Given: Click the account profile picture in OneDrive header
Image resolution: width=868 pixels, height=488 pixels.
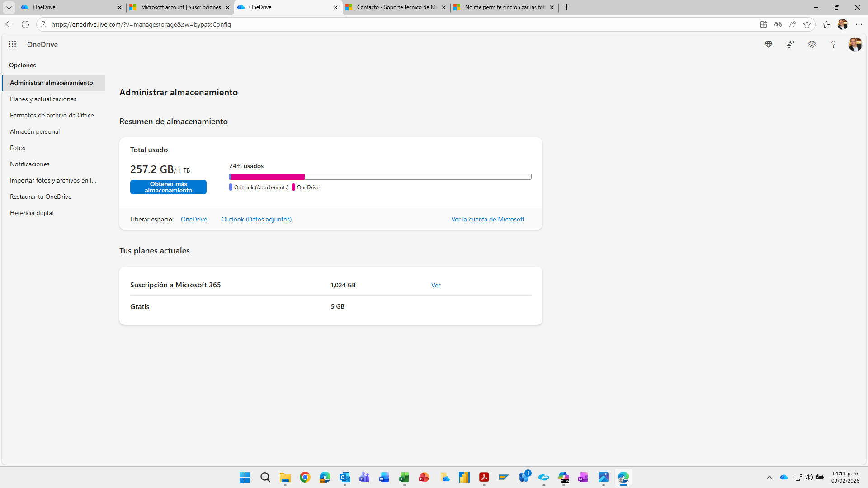Looking at the screenshot, I should pyautogui.click(x=855, y=44).
